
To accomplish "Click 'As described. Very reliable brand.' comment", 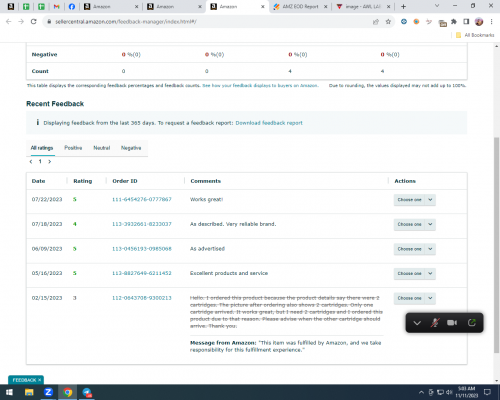I will tap(233, 224).
